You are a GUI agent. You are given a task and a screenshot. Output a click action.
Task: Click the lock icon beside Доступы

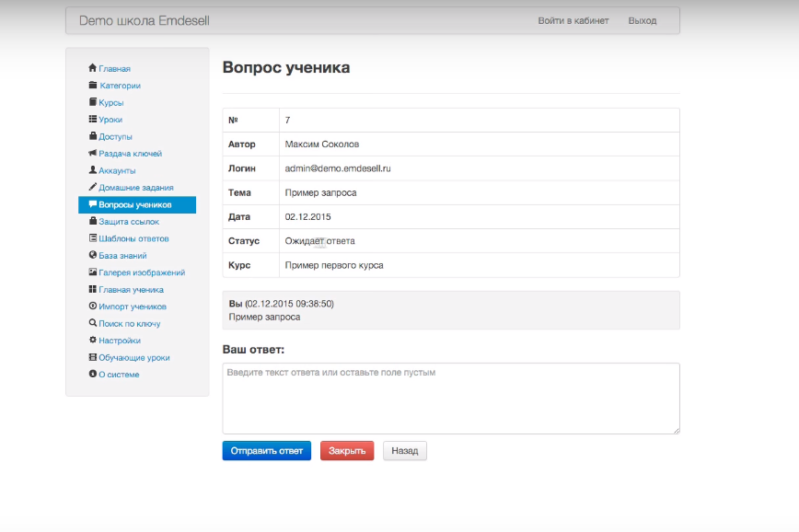click(x=92, y=136)
